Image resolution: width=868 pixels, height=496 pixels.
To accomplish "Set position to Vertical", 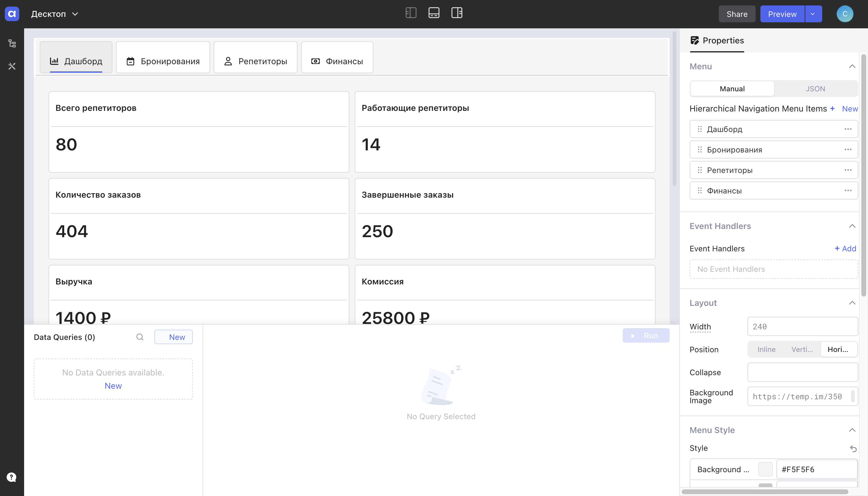I will (802, 350).
